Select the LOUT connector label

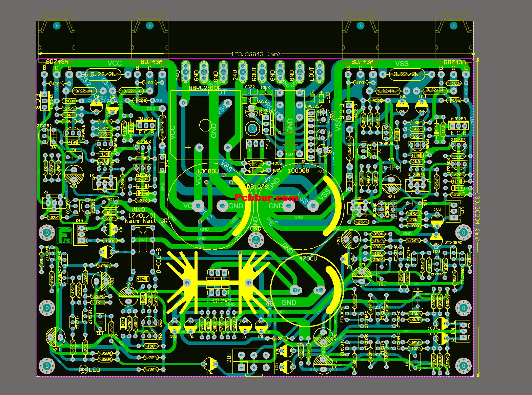pos(312,74)
